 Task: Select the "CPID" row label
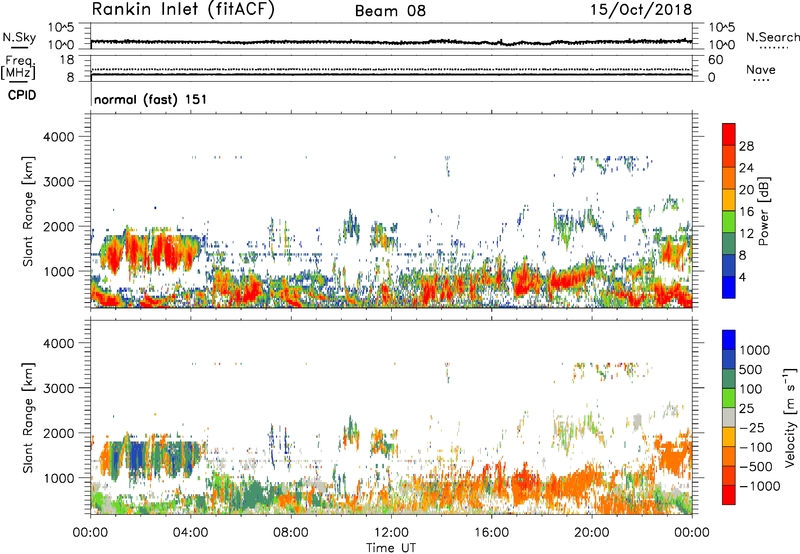click(x=22, y=95)
